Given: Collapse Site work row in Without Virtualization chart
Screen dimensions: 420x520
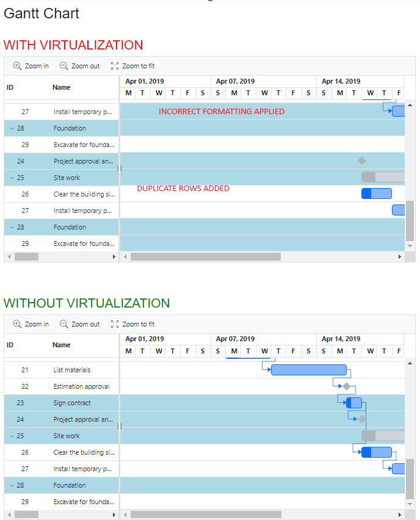Looking at the screenshot, I should pyautogui.click(x=12, y=436).
